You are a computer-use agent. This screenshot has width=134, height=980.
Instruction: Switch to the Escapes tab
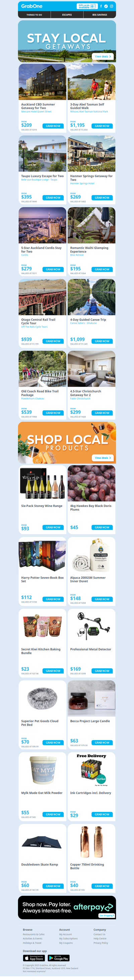click(67, 15)
